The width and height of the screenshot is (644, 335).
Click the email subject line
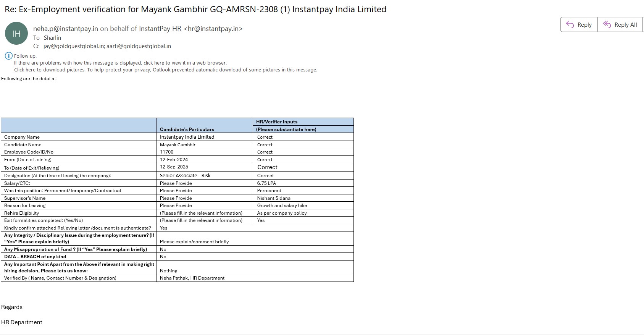pos(195,9)
